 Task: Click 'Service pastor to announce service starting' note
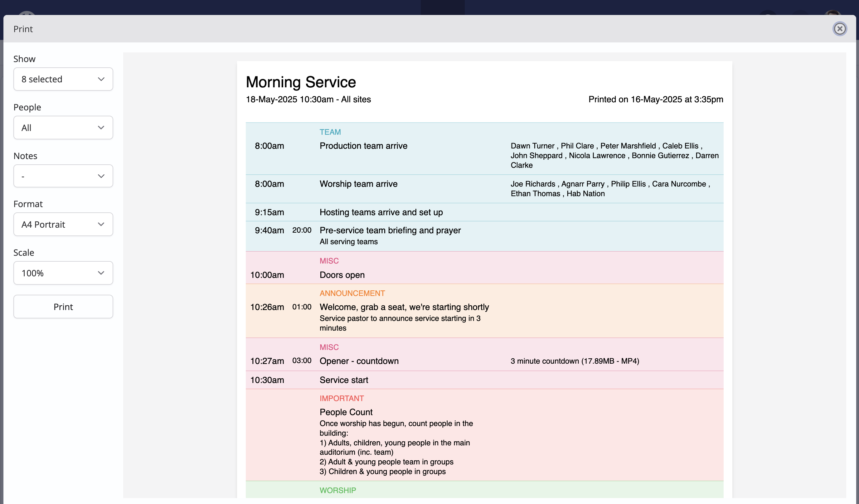400,323
